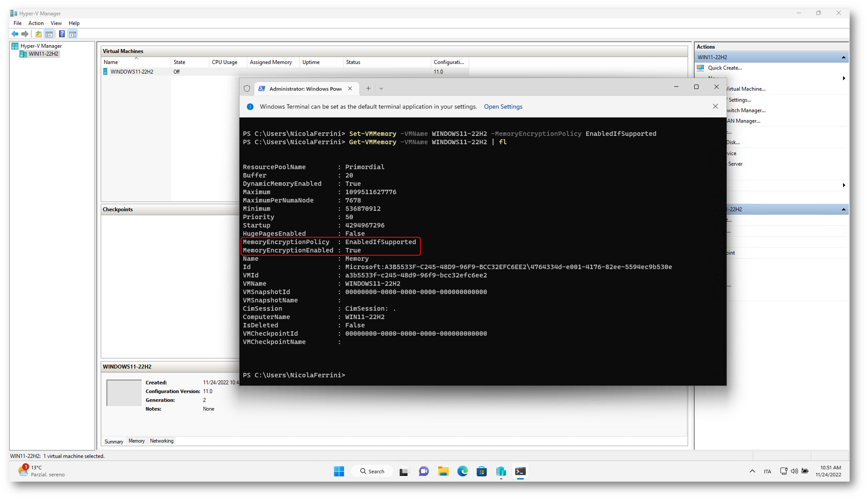Toggle the Show/Hide Action Pane toolbar icon
868x500 pixels.
coord(73,34)
